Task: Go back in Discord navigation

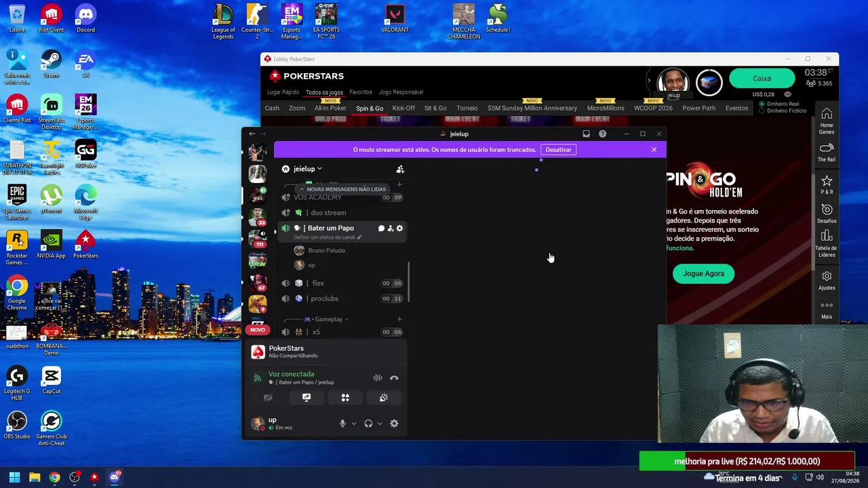Action: pyautogui.click(x=252, y=134)
